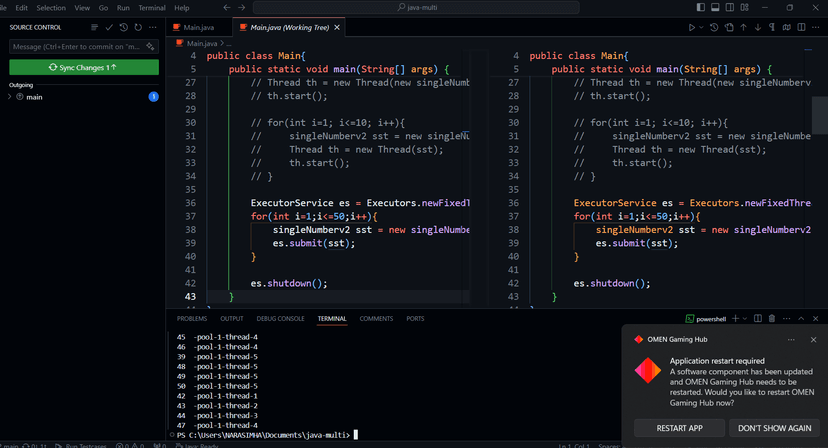Toggle primary sidebar visibility

click(x=699, y=7)
